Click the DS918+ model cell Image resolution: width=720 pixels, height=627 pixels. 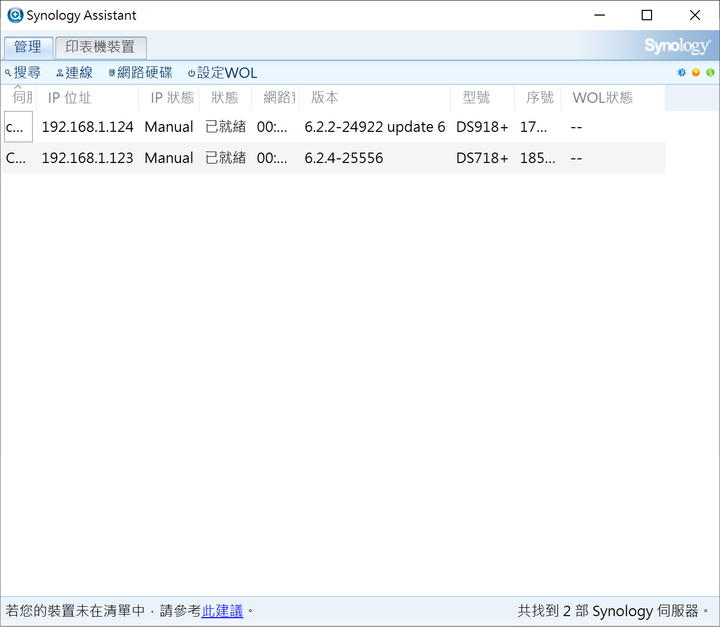point(482,127)
